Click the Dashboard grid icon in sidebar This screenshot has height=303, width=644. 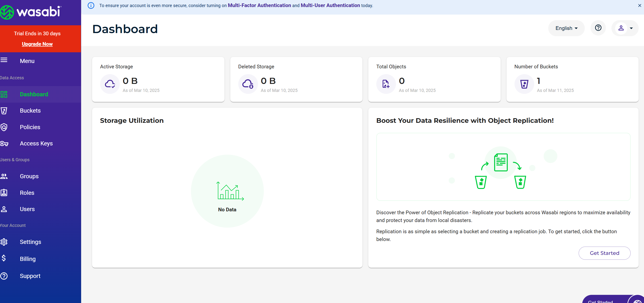coord(4,94)
